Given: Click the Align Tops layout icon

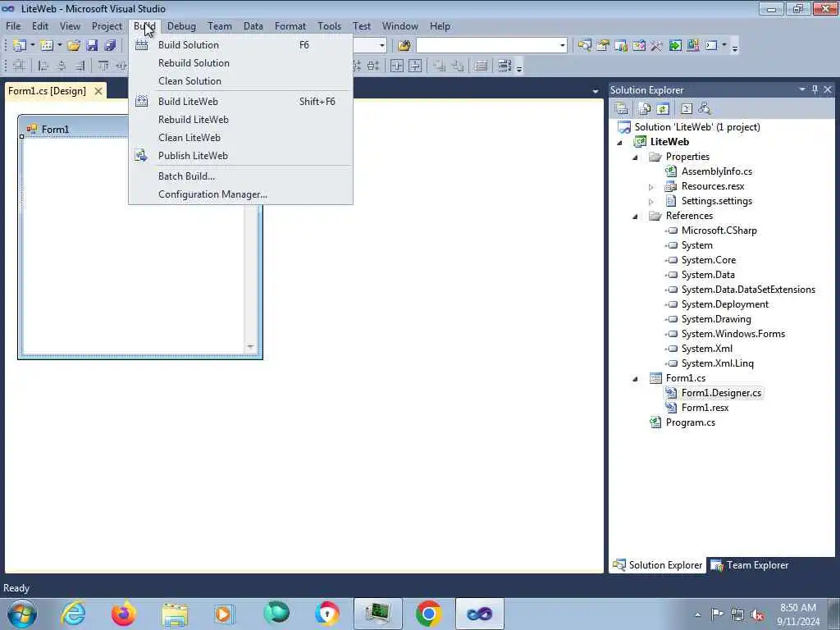Looking at the screenshot, I should [103, 66].
